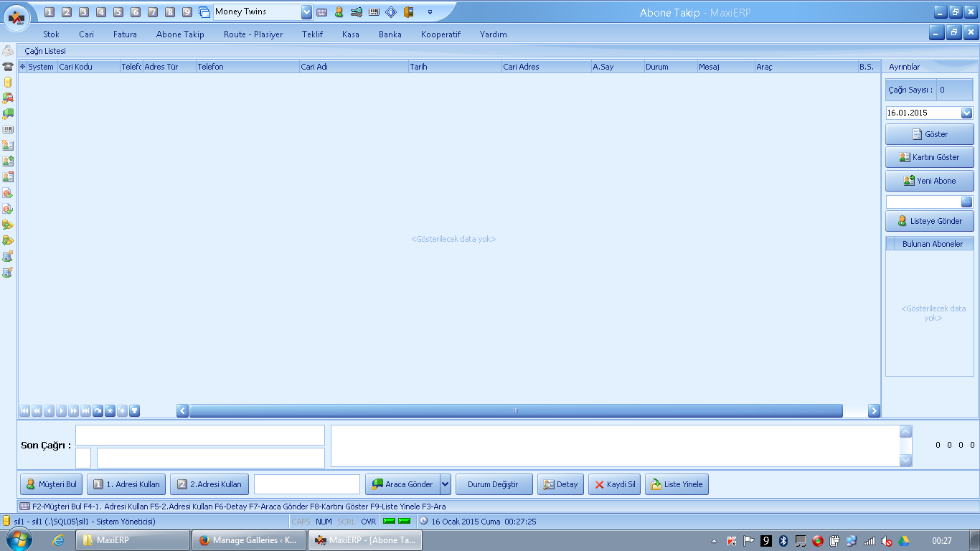The width and height of the screenshot is (980, 551).
Task: Expand the Araca Gönder dropdown arrow
Action: point(446,484)
